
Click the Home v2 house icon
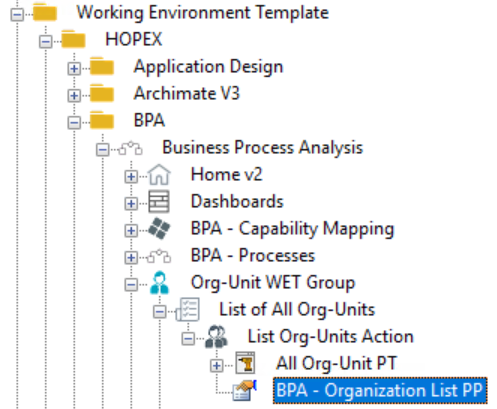[159, 175]
